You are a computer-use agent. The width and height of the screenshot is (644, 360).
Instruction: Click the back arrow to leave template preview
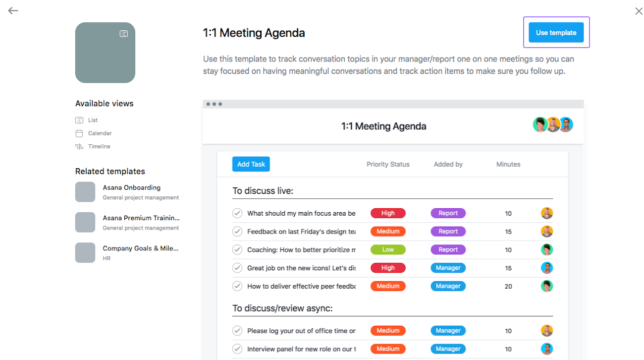tap(13, 10)
